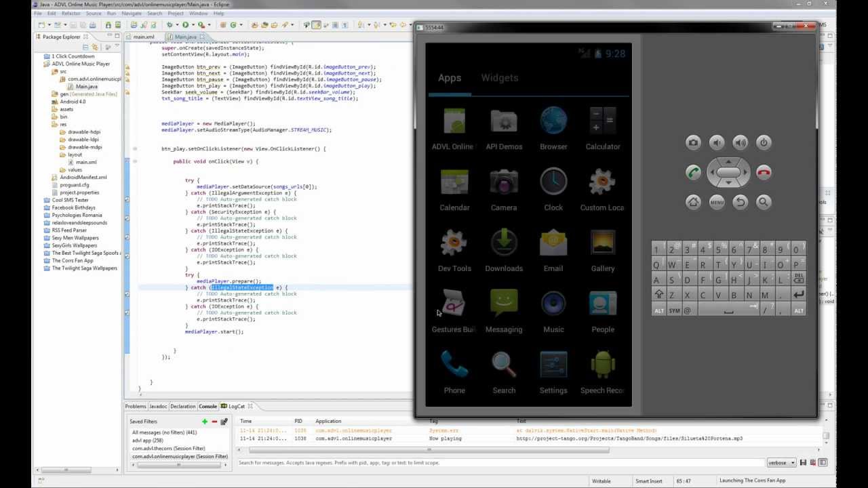Open the Navigate menu

(132, 14)
